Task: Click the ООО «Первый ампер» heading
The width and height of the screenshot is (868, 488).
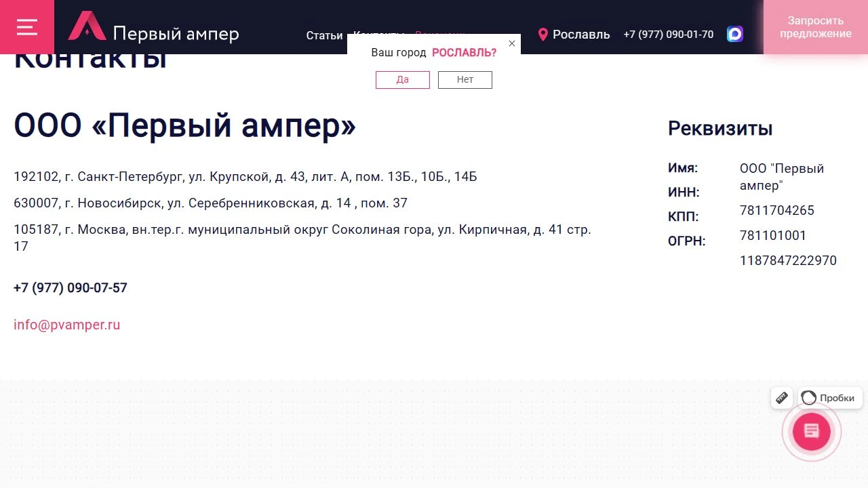Action: click(185, 126)
